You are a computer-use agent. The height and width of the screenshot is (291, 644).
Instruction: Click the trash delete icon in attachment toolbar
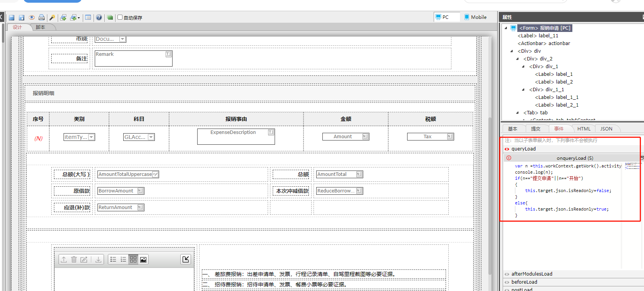74,259
